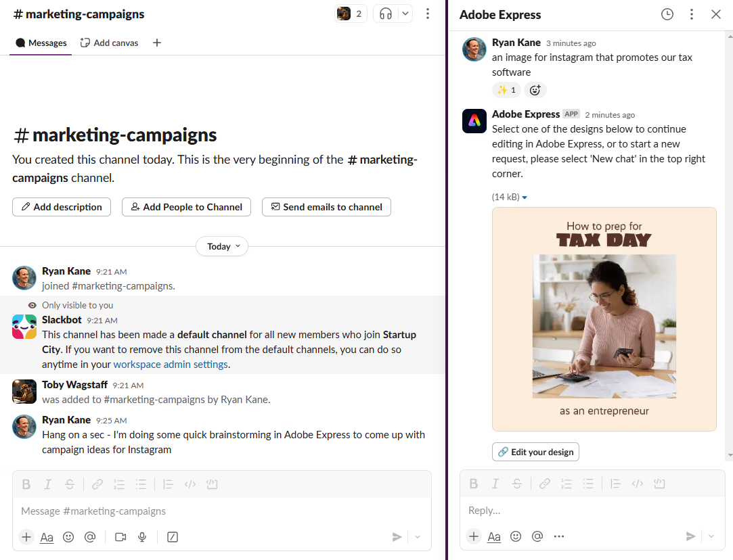Toggle formatting toolbar Aa in reply composer
This screenshot has height=560, width=733.
click(494, 536)
